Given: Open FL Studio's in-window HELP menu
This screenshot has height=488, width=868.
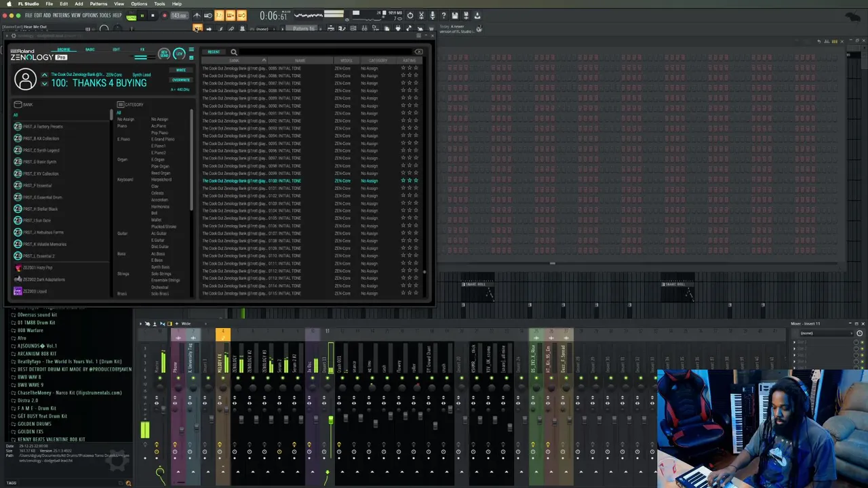Looking at the screenshot, I should click(117, 15).
